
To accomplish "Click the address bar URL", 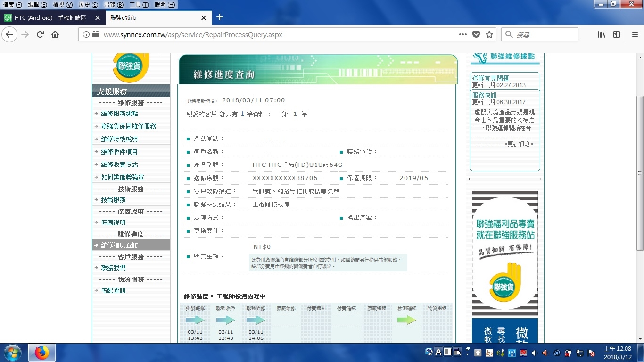I will (x=193, y=34).
